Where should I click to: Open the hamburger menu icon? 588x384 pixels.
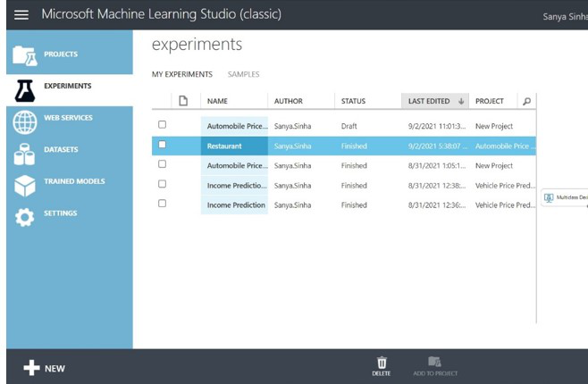point(21,15)
